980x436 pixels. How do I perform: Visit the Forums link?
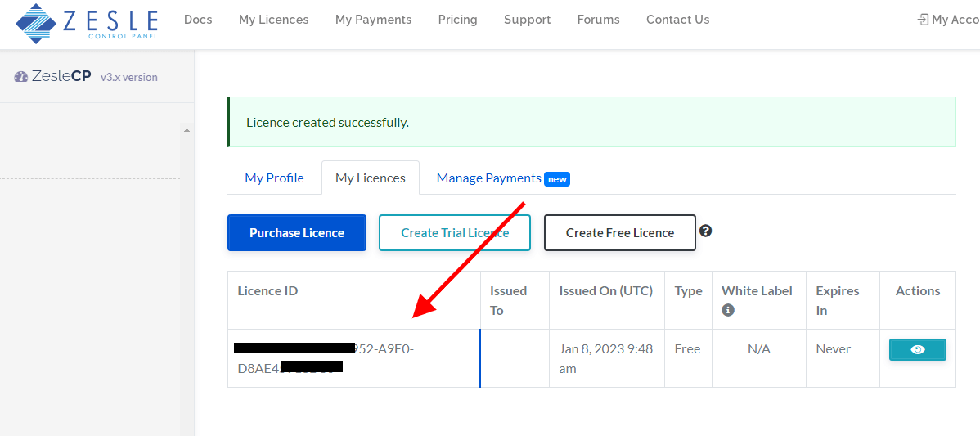tap(598, 20)
